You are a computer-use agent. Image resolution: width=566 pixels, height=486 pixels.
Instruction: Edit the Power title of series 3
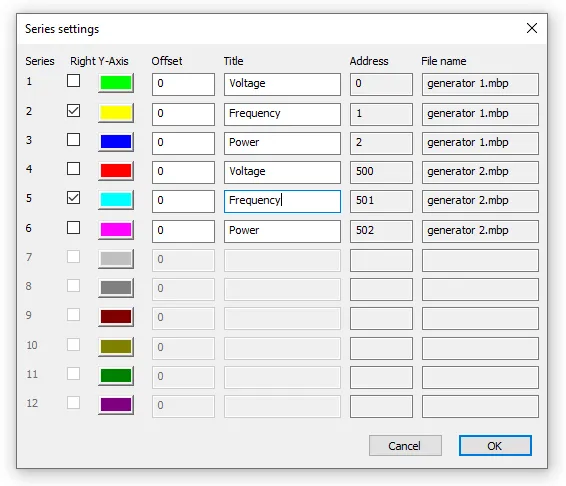(282, 143)
